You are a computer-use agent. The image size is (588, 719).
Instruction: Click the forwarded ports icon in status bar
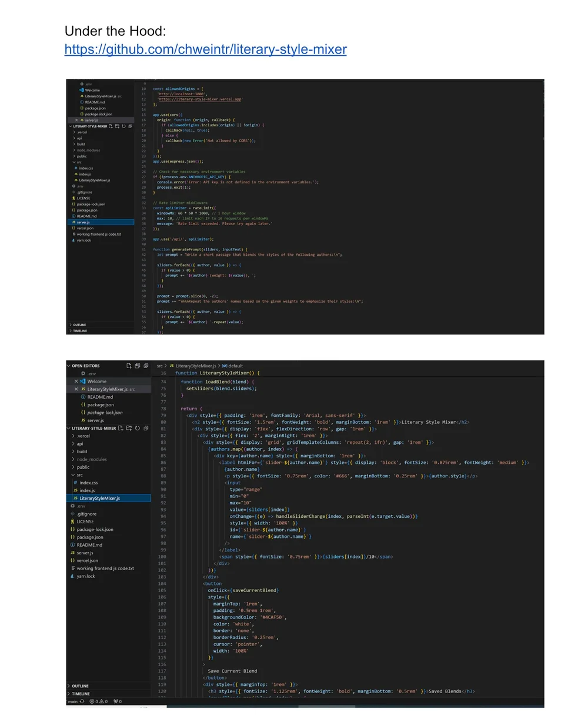(x=117, y=701)
